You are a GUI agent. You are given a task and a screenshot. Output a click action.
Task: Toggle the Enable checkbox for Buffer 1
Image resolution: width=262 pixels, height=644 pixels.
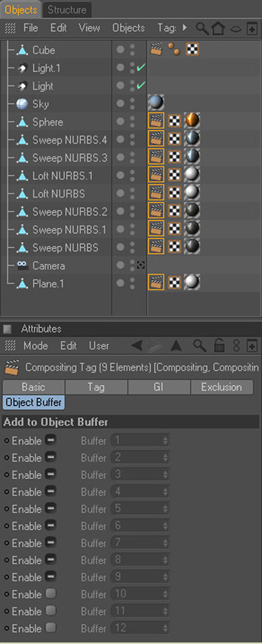51,440
